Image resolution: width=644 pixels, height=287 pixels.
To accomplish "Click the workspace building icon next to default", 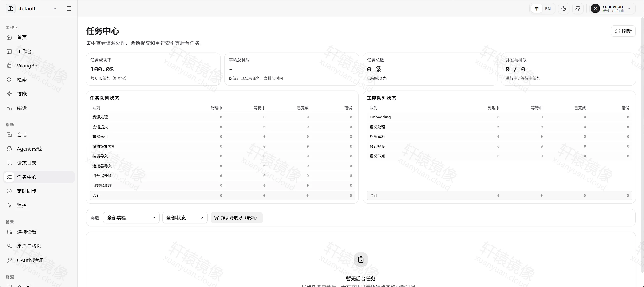I will 11,8.
